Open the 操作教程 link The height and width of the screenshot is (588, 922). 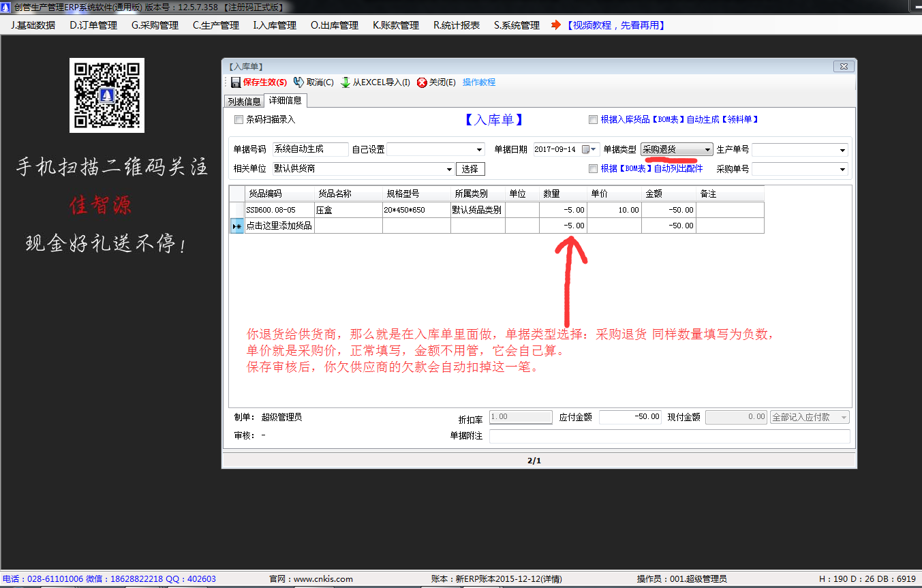tap(479, 82)
